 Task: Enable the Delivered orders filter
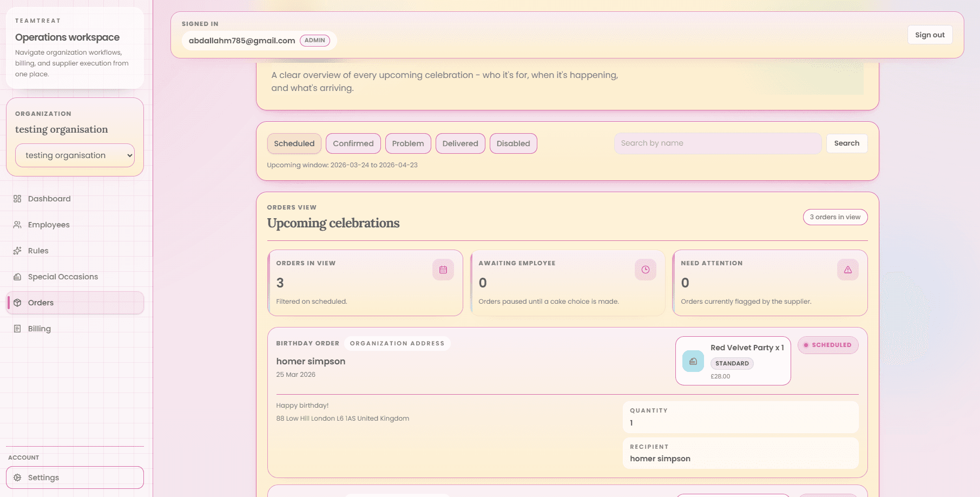coord(460,143)
